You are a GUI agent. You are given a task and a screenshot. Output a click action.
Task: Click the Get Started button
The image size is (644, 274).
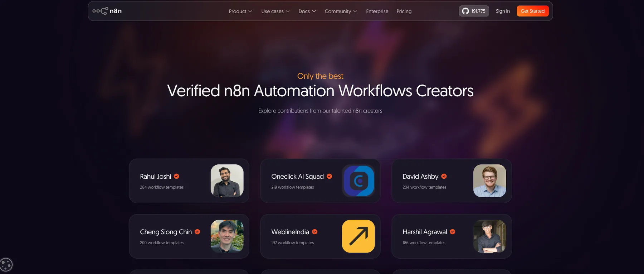(x=532, y=11)
